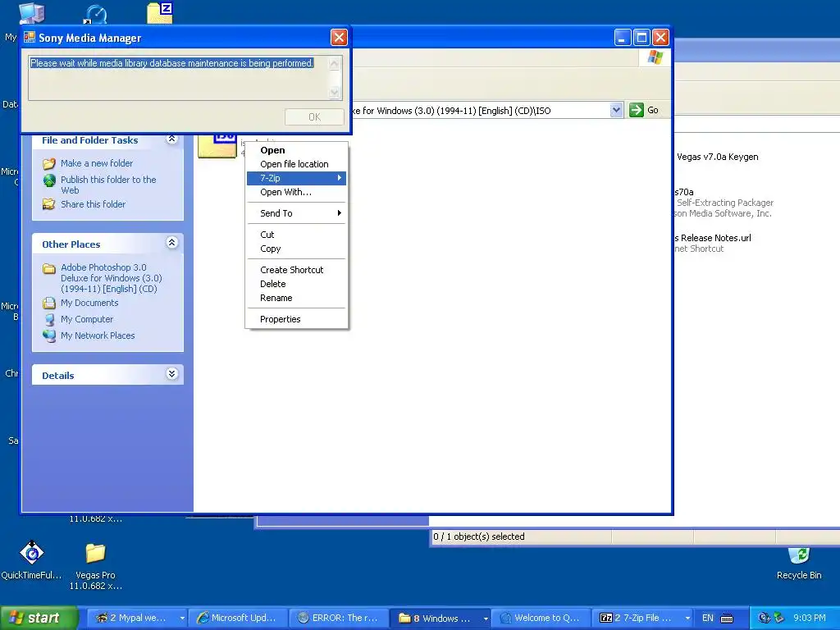Click Make a new folder link
Image resolution: width=840 pixels, height=630 pixels.
pyautogui.click(x=97, y=163)
